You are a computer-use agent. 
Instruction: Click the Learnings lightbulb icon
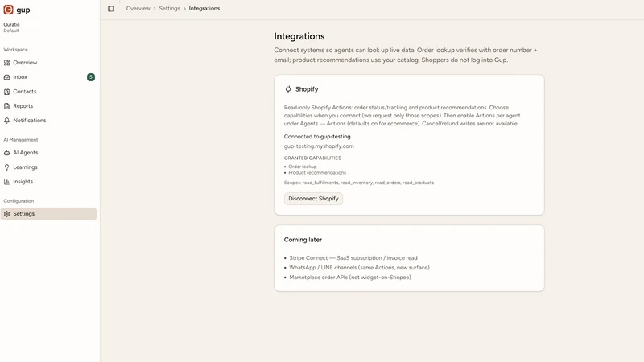coord(6,167)
